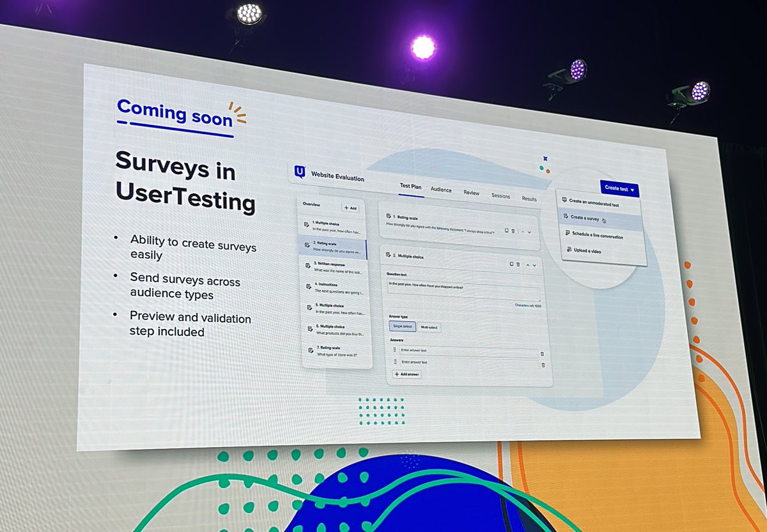Switch to the Review tab
This screenshot has height=532, width=767.
(472, 192)
